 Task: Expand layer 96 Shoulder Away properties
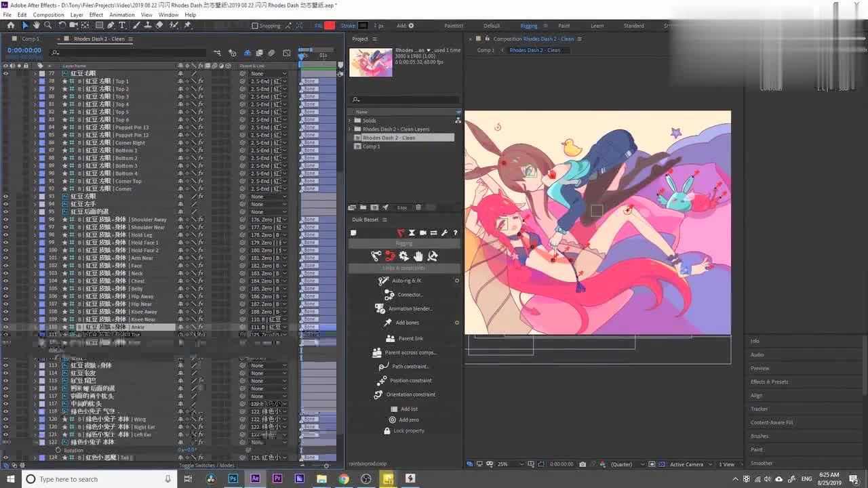click(x=35, y=220)
